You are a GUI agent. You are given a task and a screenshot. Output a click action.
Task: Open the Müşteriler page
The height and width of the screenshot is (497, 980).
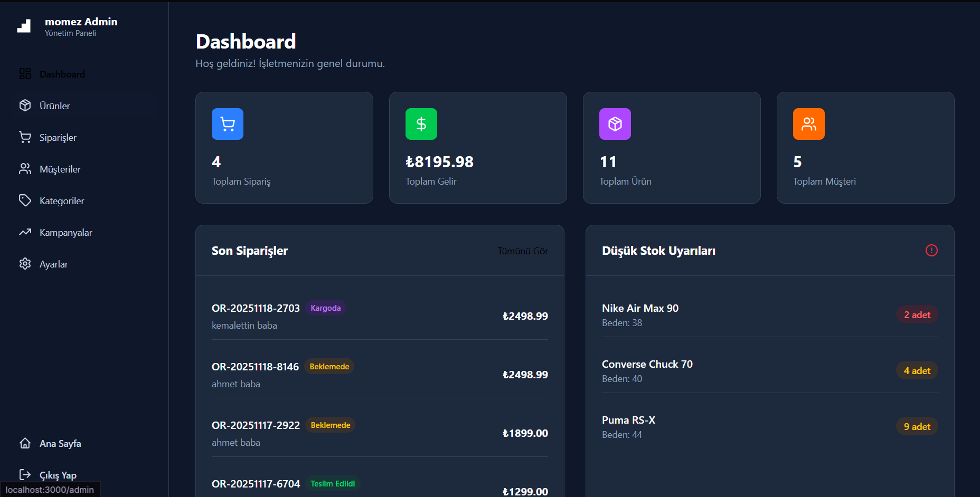[x=60, y=169]
